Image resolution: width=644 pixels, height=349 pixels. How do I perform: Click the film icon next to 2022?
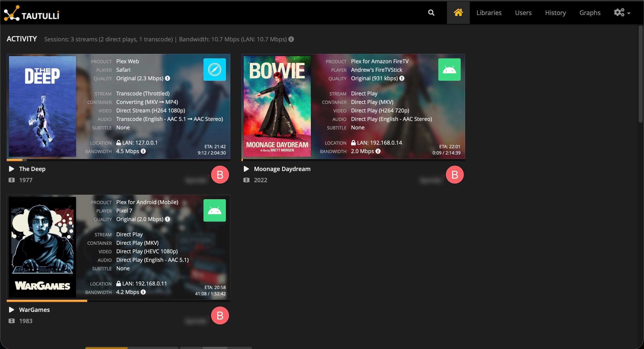click(x=246, y=180)
